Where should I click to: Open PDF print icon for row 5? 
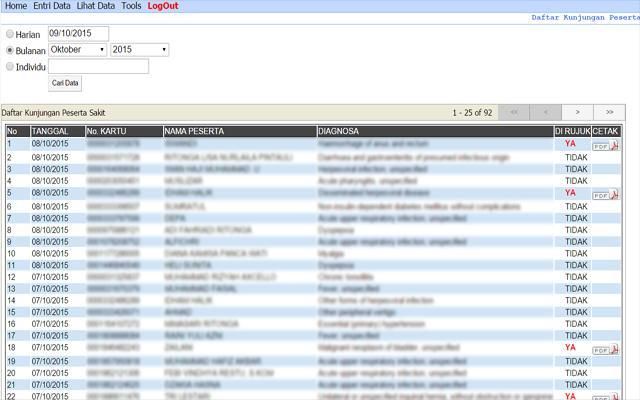(x=606, y=194)
